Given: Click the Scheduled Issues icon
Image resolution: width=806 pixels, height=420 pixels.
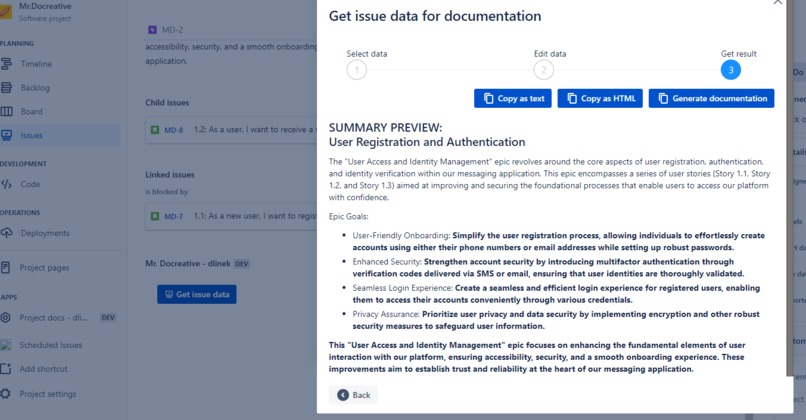Looking at the screenshot, I should (6, 345).
